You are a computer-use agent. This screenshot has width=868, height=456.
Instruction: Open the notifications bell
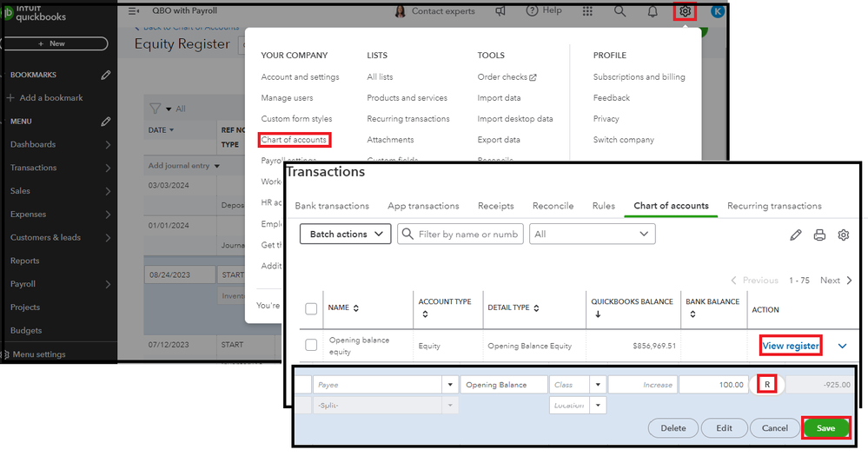(x=653, y=11)
